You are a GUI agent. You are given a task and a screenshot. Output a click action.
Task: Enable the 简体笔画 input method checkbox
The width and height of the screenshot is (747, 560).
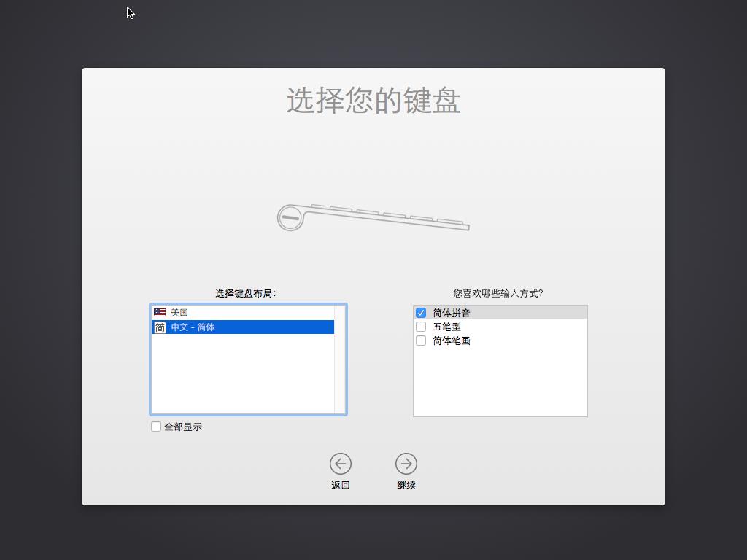click(420, 340)
